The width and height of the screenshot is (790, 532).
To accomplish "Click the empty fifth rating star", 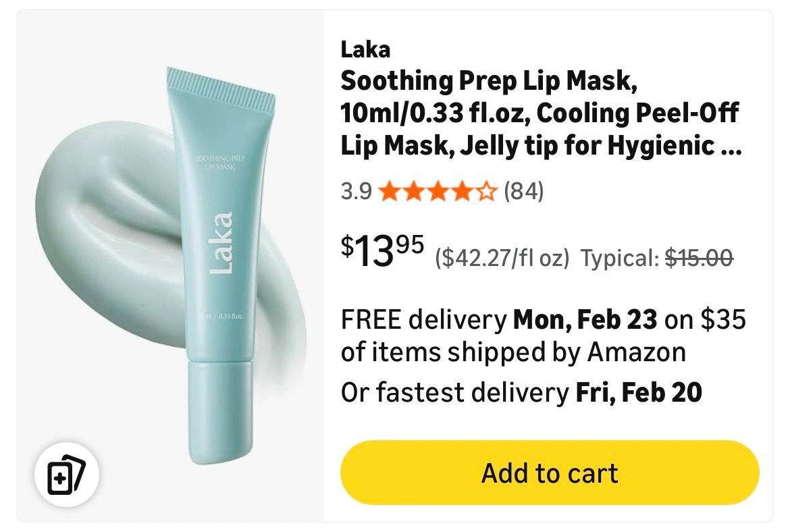I will [487, 193].
